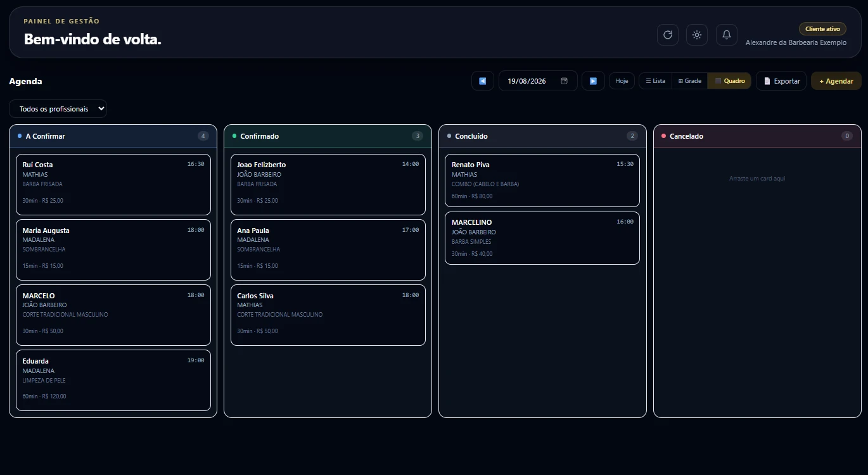Click COMBO (CABELO E BARBA) service text
Screen dimensions: 868x475
[x=485, y=184]
